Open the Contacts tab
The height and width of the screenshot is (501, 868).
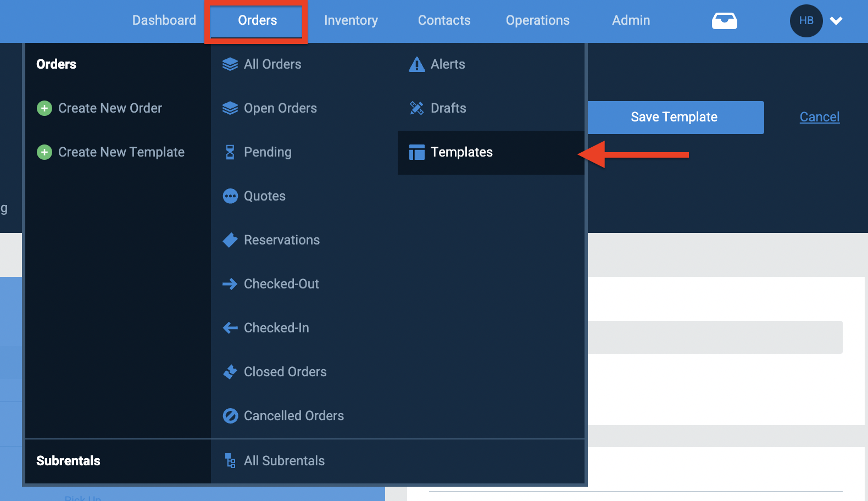point(444,20)
